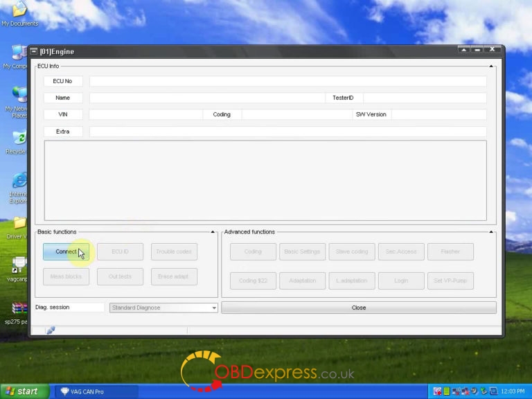
Task: Open the vagcanpro desktop shortcut
Action: tap(19, 265)
